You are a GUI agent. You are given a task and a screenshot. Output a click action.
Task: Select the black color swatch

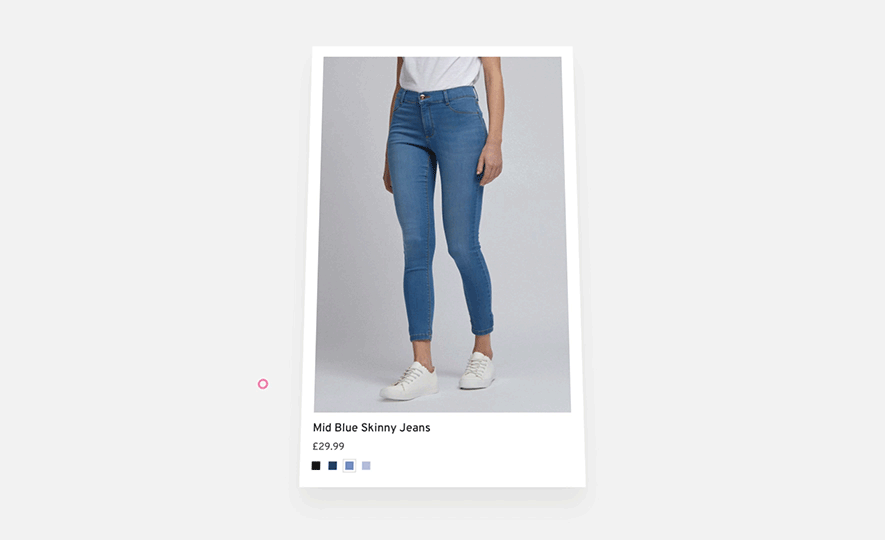(316, 466)
